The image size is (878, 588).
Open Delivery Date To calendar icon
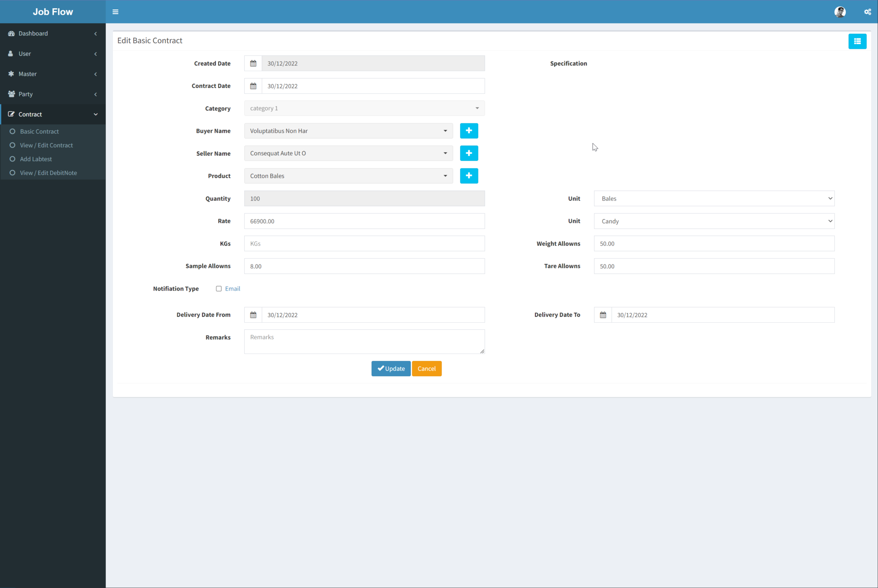tap(603, 315)
